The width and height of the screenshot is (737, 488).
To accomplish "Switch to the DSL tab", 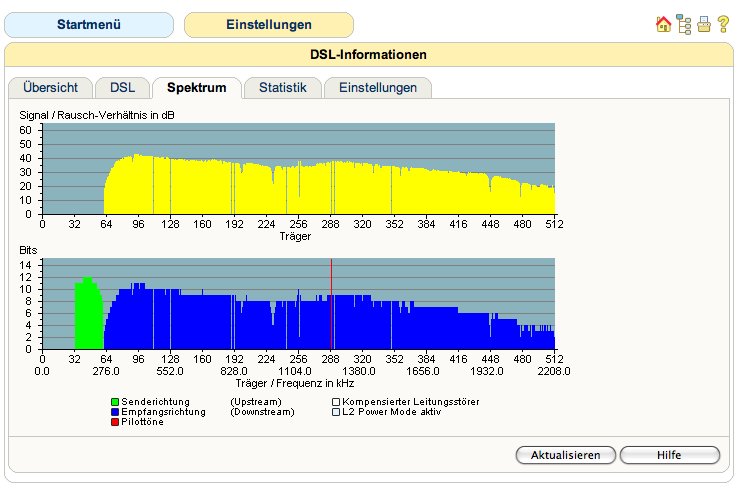I will coord(122,88).
